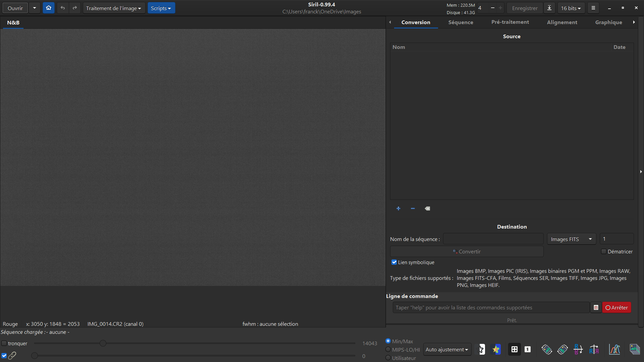644x362 pixels.
Task: Expand the Images FITS format dropdown
Action: pyautogui.click(x=571, y=239)
